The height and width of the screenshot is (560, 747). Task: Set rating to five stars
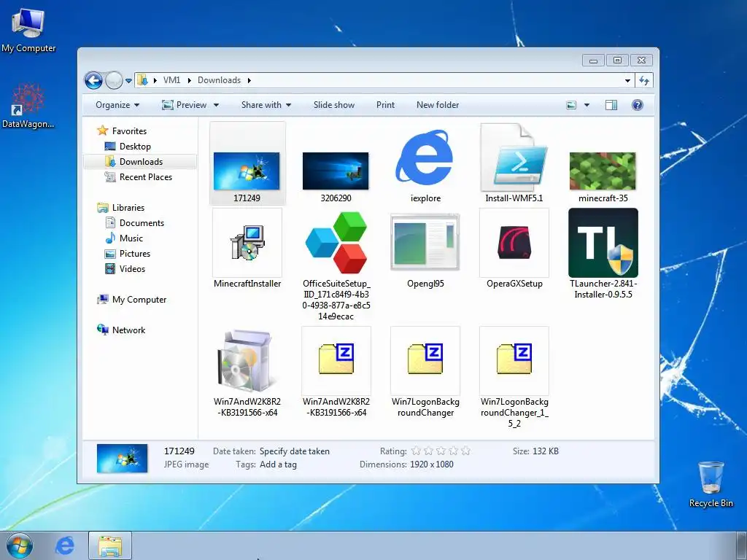[465, 451]
